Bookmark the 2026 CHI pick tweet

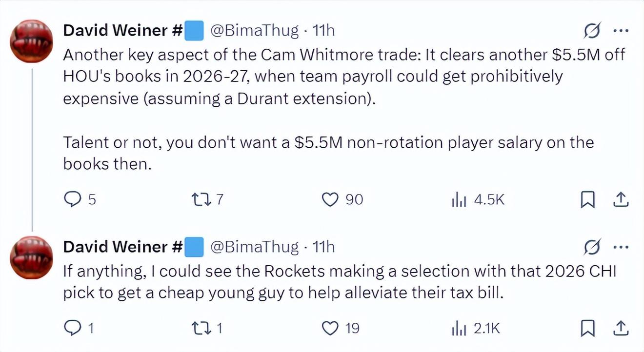(588, 329)
